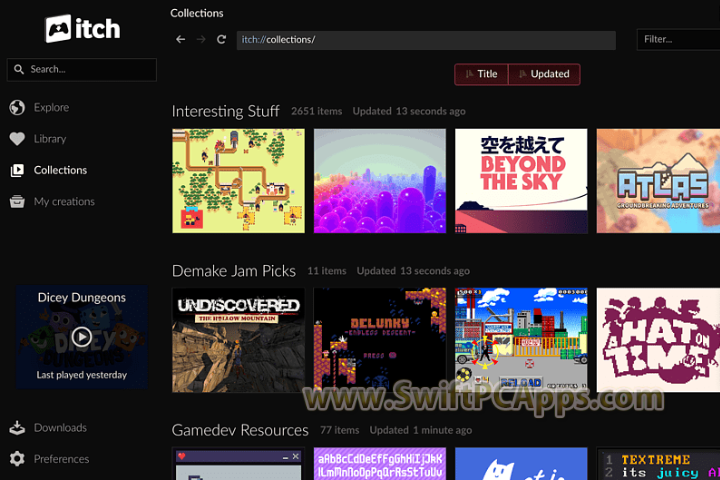Go back with the left arrow
Screen dimensions: 720x480
pos(180,40)
